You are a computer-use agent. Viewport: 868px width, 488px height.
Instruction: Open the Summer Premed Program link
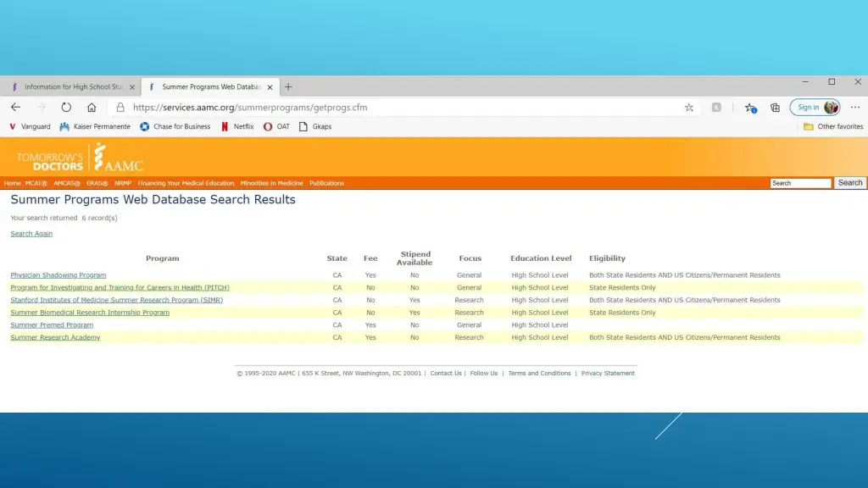point(52,324)
